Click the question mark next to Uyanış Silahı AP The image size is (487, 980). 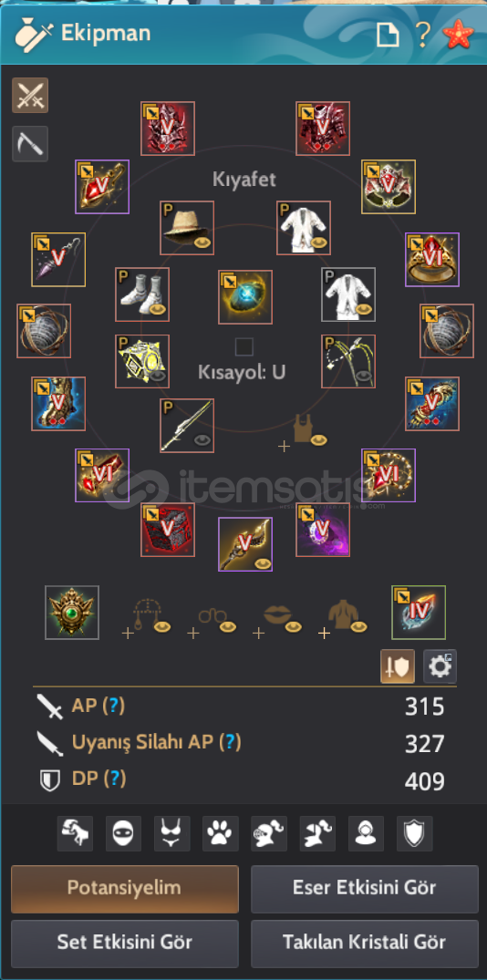tap(231, 742)
